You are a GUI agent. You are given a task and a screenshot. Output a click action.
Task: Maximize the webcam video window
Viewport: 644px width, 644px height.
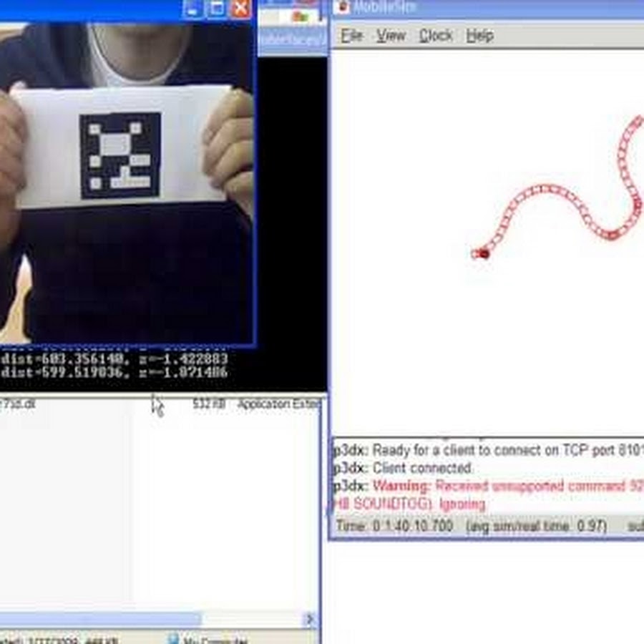(x=216, y=9)
